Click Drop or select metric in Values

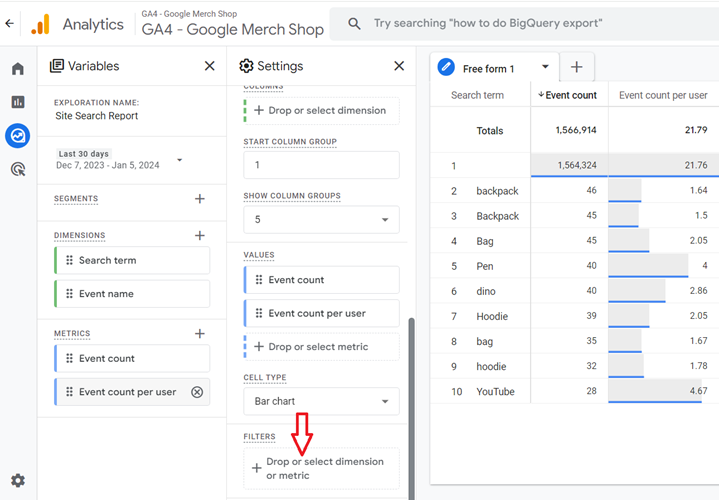pos(321,347)
